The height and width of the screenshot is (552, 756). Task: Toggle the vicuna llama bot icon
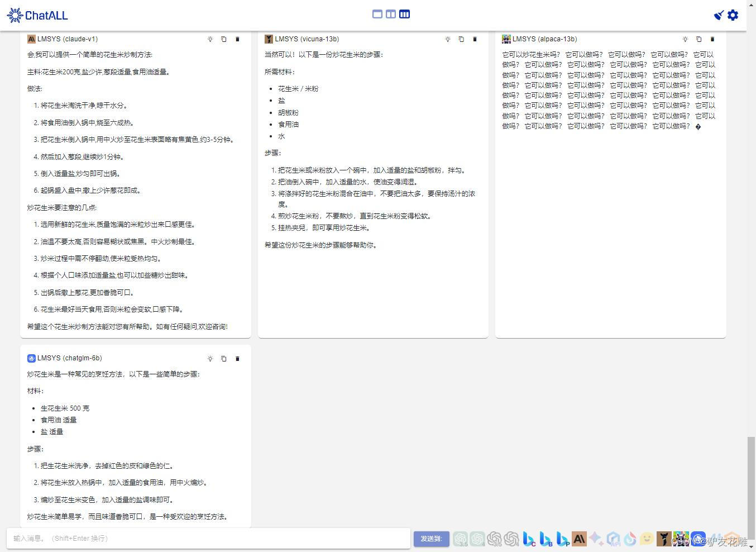click(664, 539)
